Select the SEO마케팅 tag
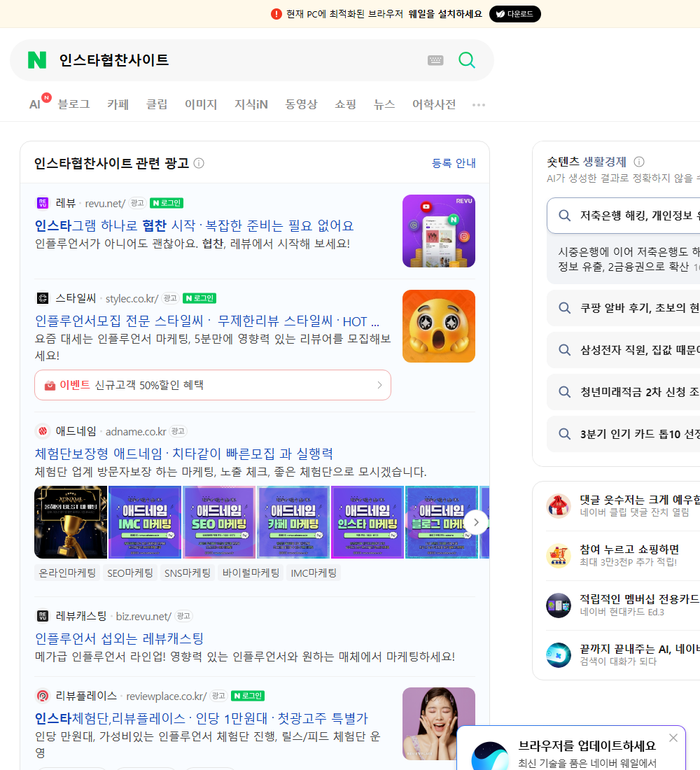 [x=130, y=573]
